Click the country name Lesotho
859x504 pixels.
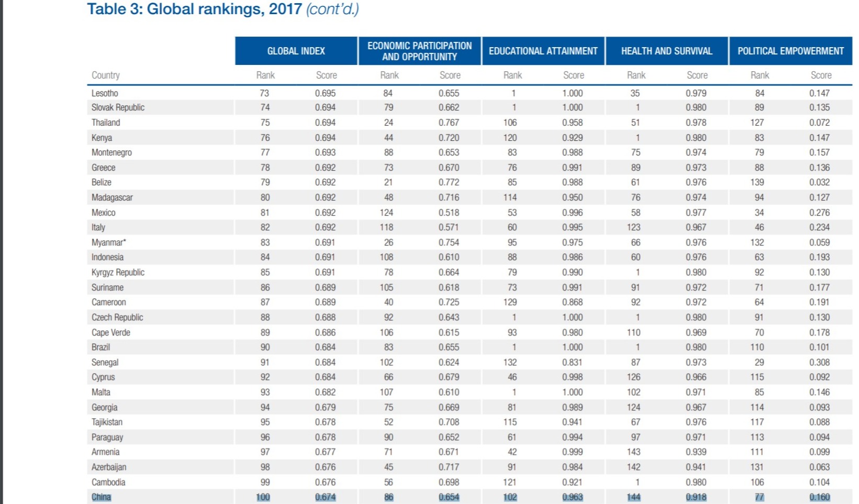105,93
